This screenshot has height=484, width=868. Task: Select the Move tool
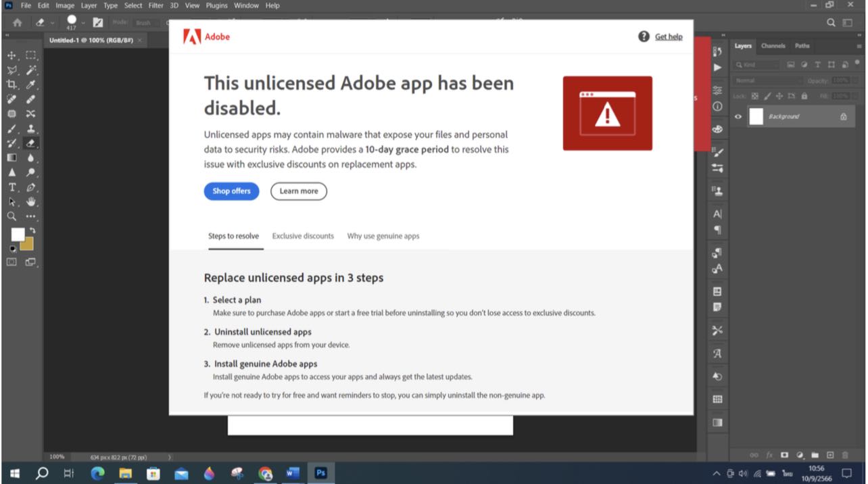click(x=12, y=55)
